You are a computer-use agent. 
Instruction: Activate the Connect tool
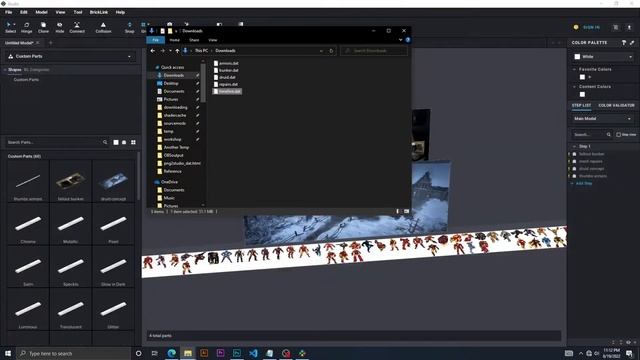(x=77, y=27)
